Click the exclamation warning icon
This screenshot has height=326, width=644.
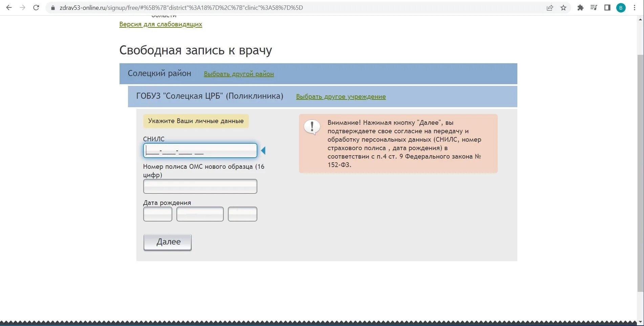coord(312,127)
